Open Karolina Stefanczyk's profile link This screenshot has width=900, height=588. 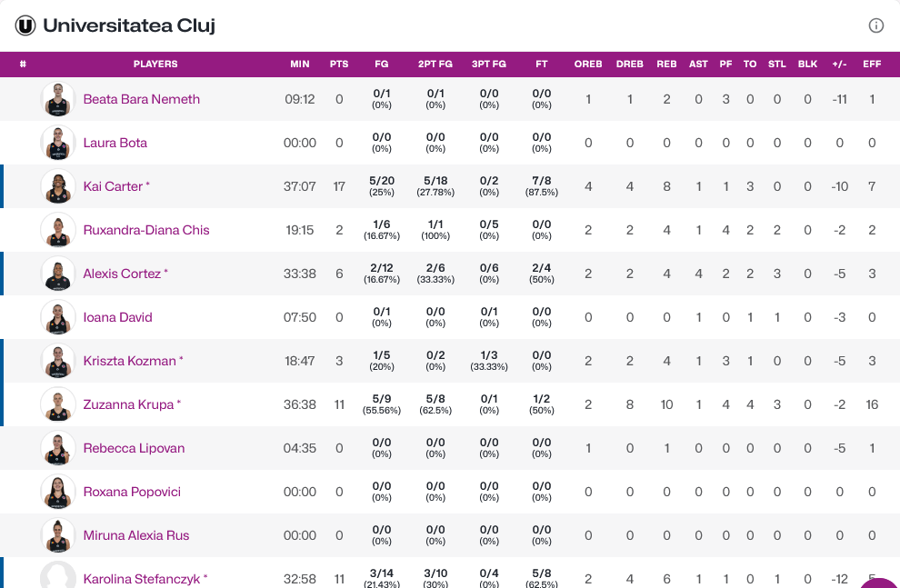click(x=141, y=578)
